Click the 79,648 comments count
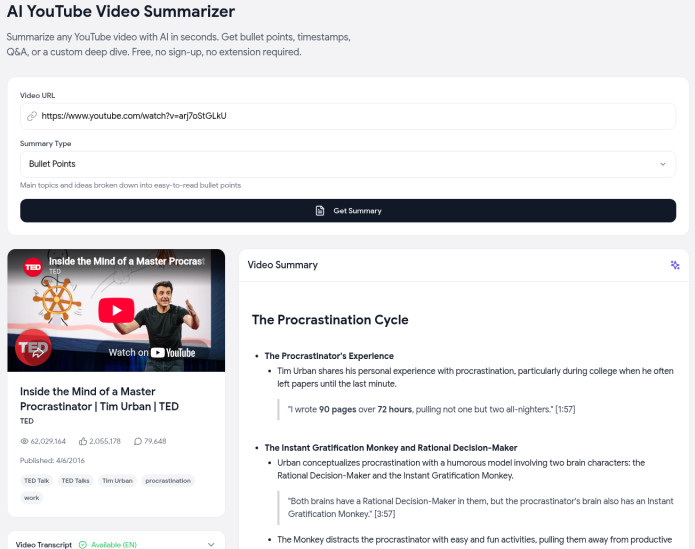The image size is (695, 549). tap(155, 441)
